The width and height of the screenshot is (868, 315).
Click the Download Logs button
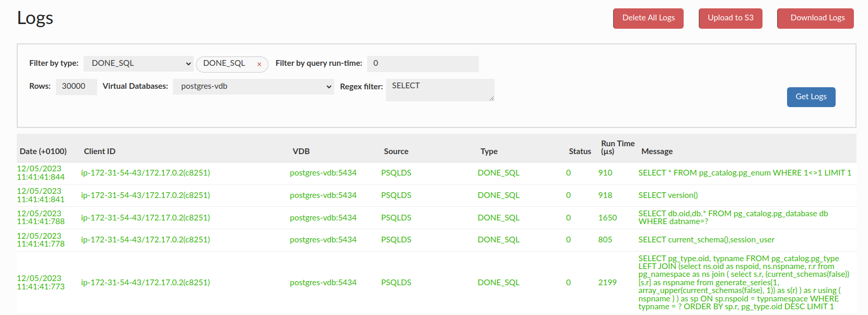(x=815, y=18)
